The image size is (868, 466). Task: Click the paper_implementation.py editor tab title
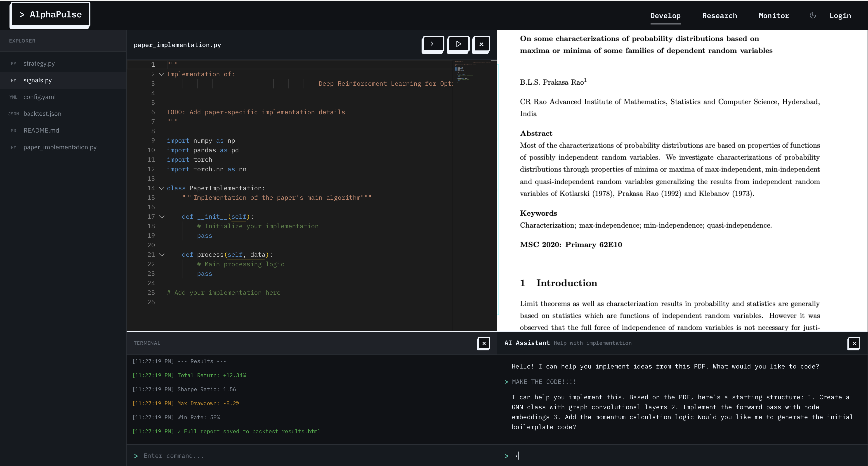177,45
